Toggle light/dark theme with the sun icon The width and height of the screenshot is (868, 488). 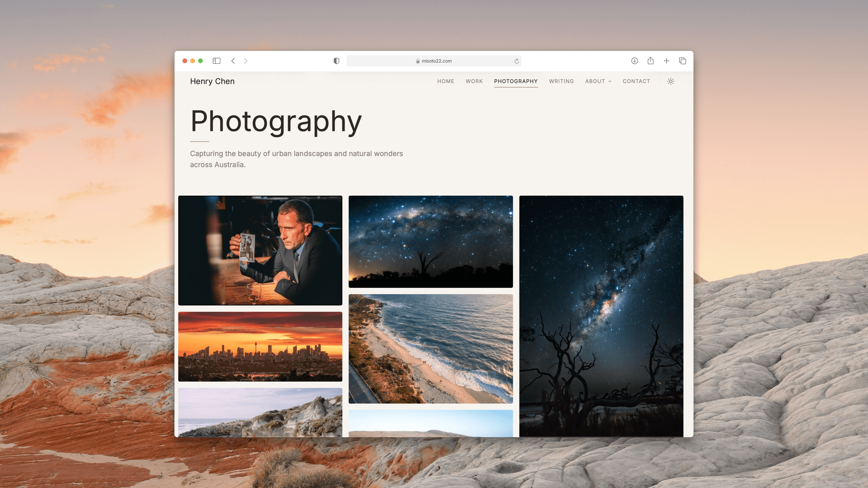[x=670, y=81]
